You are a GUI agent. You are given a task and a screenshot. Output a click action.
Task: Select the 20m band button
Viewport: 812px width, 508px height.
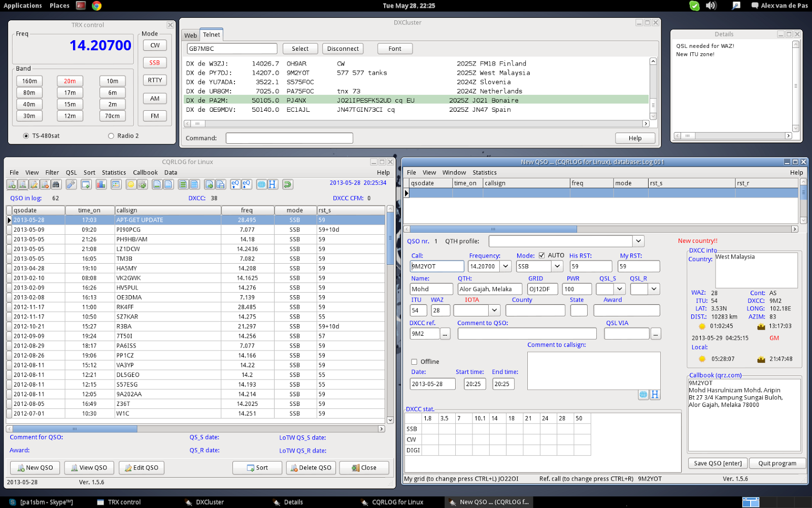[70, 81]
